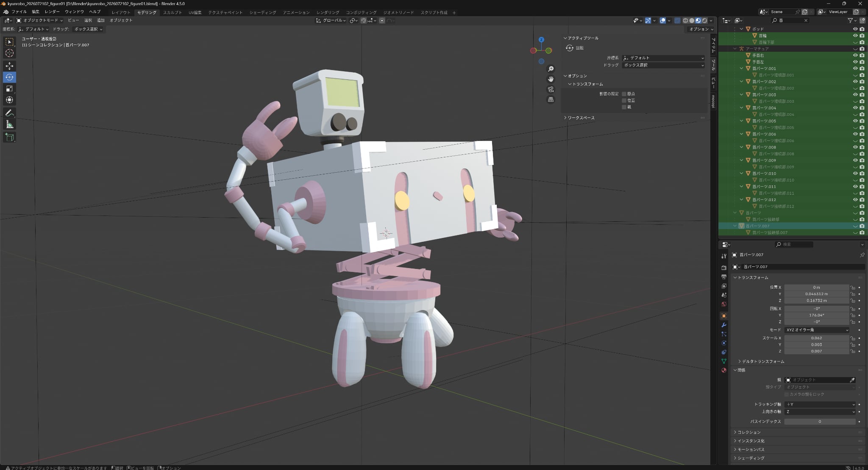Toggle the viewport X-ray button

pos(677,20)
